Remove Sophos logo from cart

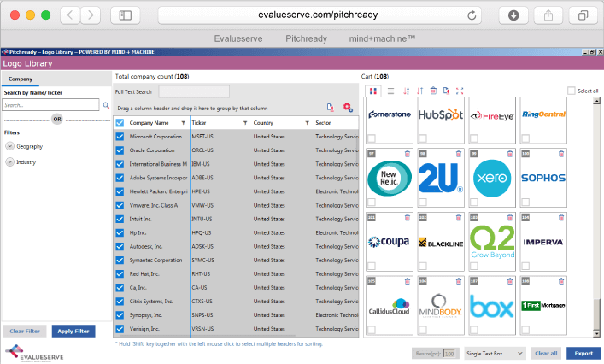(561, 154)
